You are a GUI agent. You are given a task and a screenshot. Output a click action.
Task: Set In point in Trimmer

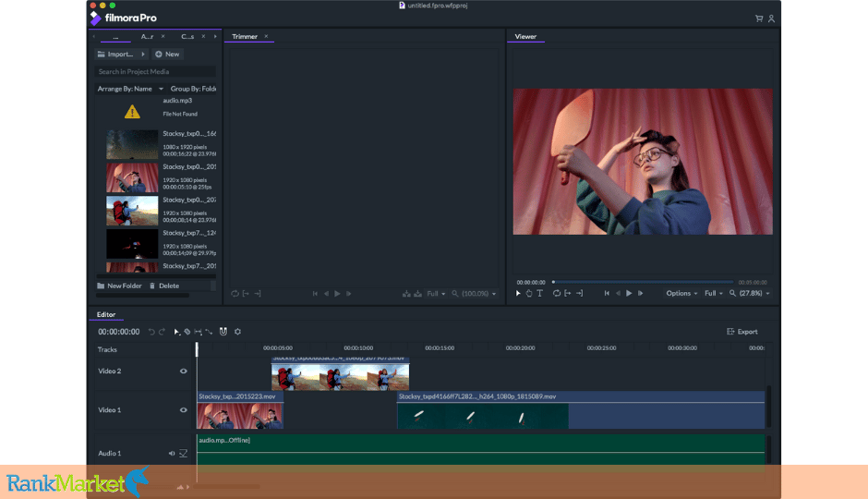[x=246, y=294]
